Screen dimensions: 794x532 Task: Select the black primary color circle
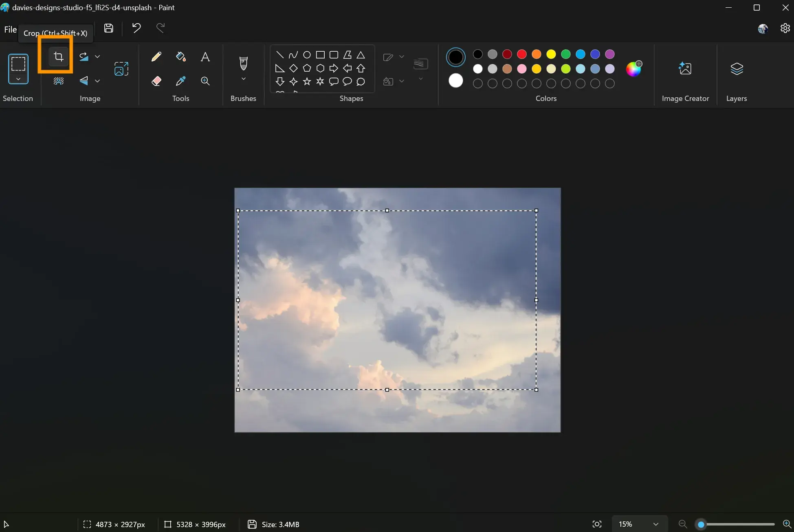pos(455,57)
